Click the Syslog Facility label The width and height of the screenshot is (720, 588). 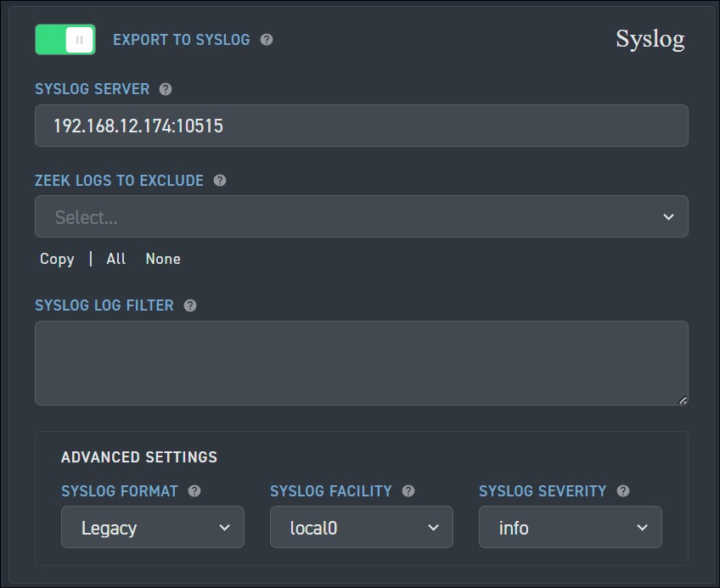[331, 491]
